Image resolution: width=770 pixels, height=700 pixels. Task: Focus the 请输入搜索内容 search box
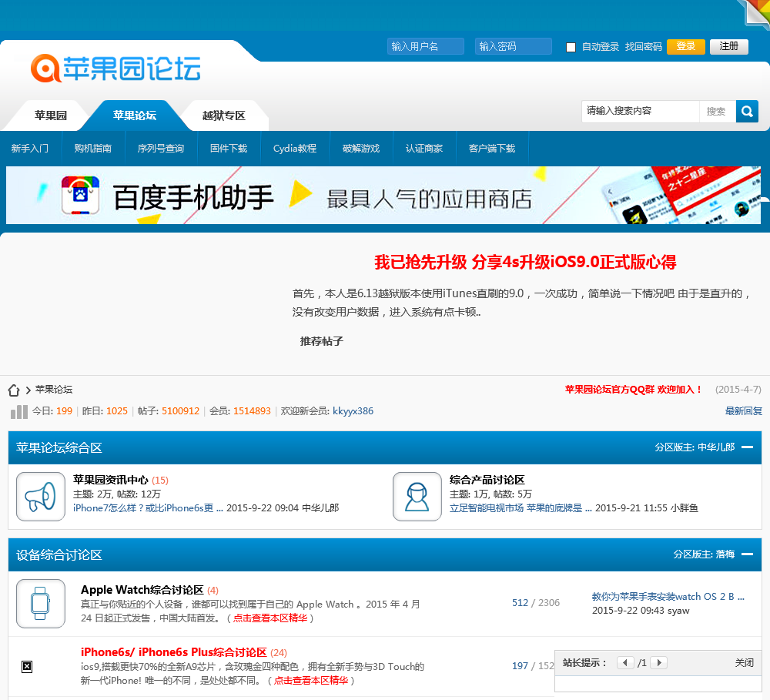coord(640,112)
